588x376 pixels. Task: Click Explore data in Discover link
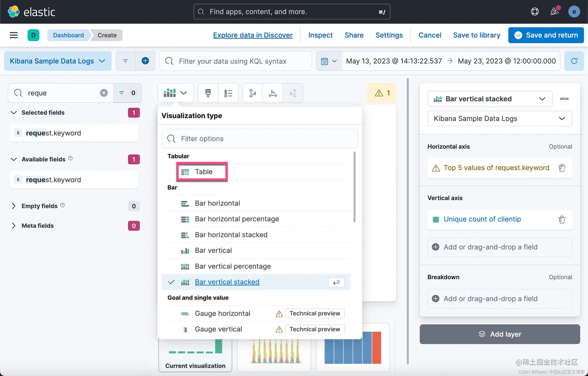(x=253, y=35)
